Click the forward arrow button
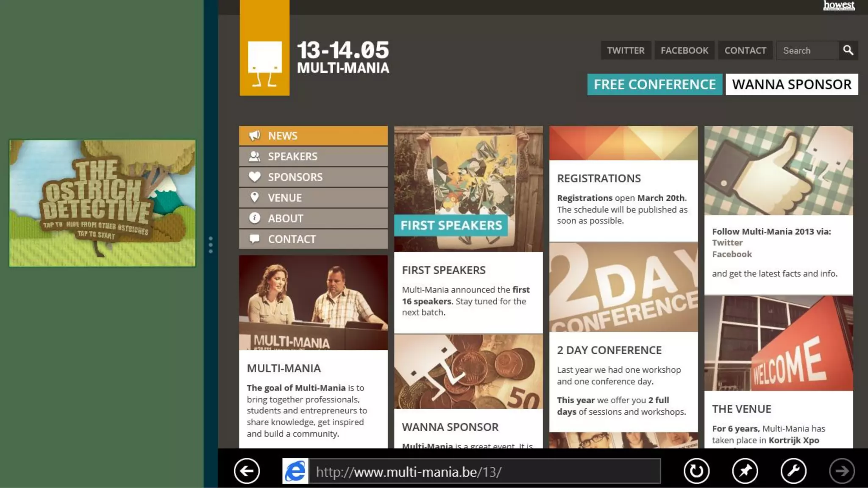Image resolution: width=868 pixels, height=488 pixels. tap(842, 471)
